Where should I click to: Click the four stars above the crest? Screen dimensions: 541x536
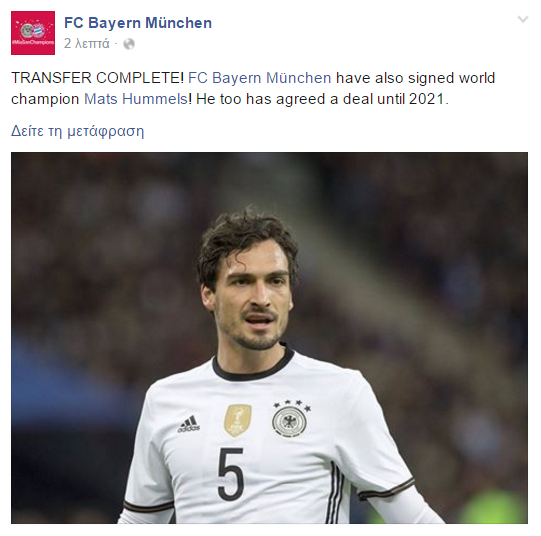click(x=292, y=405)
